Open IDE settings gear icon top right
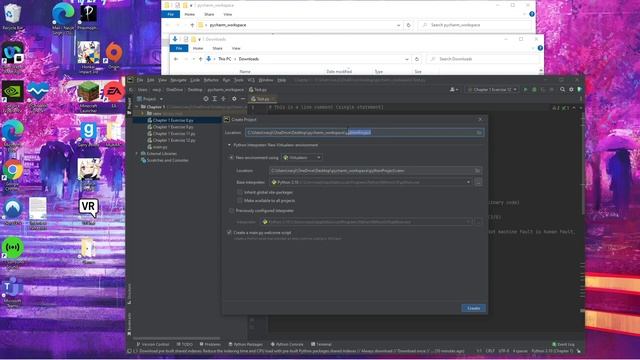The image size is (640, 360). (571, 89)
